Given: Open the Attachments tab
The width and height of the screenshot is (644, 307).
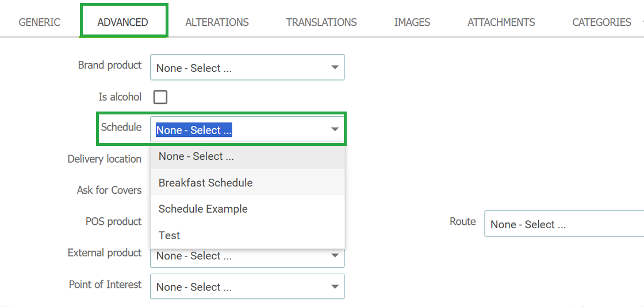Looking at the screenshot, I should (501, 22).
